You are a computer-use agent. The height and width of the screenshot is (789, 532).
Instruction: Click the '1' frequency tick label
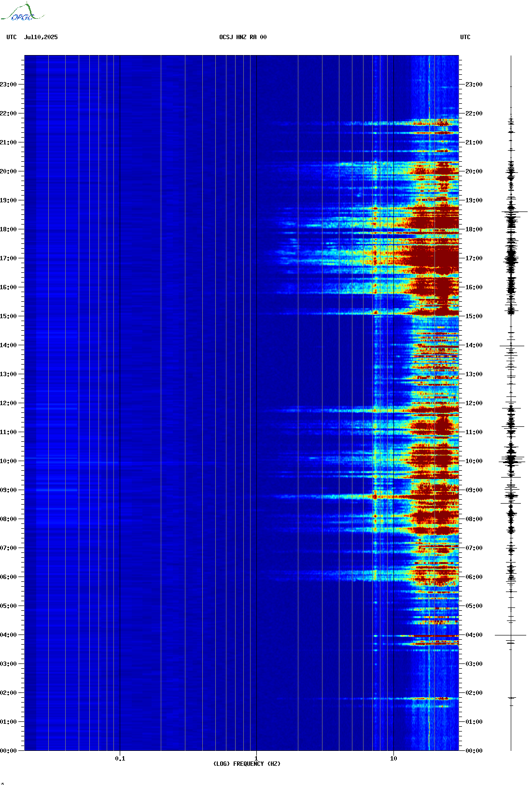pyautogui.click(x=256, y=759)
